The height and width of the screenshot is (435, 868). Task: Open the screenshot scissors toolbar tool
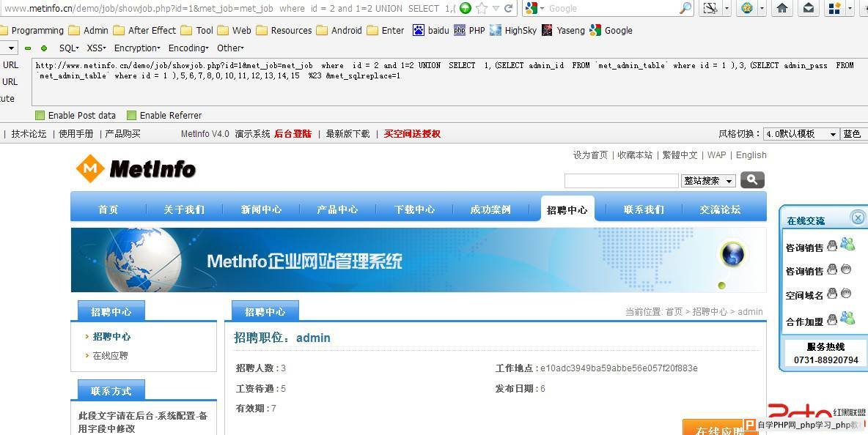[x=710, y=8]
